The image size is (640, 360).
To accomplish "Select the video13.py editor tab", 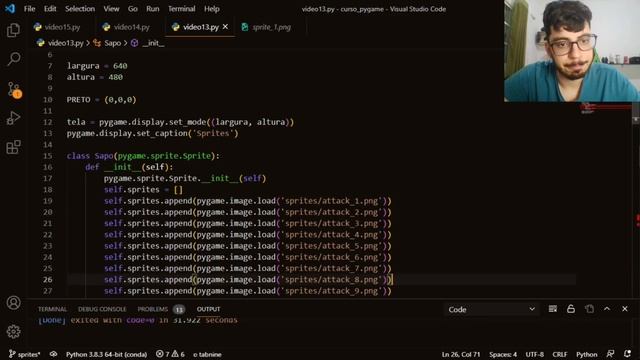I will tap(200, 27).
